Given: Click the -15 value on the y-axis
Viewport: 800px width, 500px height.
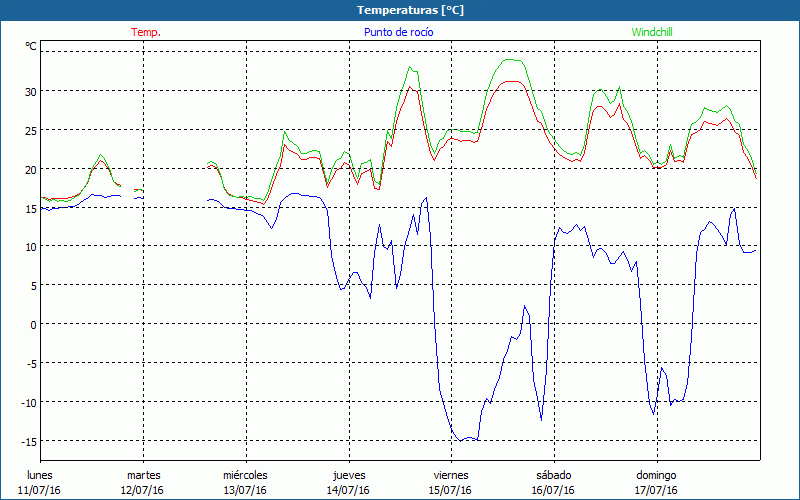Looking at the screenshot, I should point(28,441).
